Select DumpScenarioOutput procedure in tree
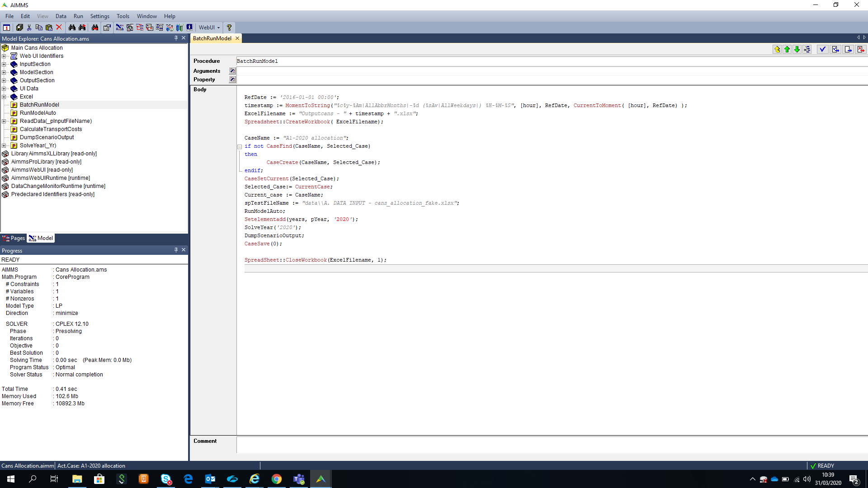868x488 pixels. click(47, 137)
